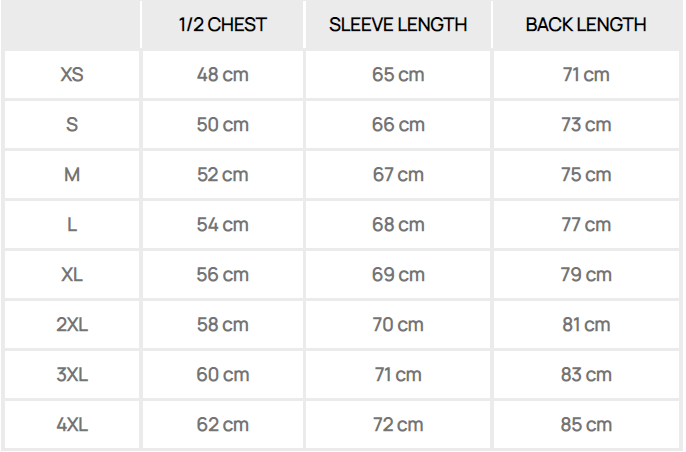Select the S size row label
The image size is (686, 452).
(x=72, y=125)
